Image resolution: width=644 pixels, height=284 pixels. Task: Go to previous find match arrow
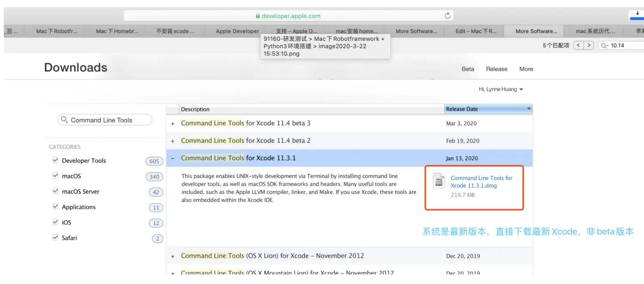pos(579,45)
